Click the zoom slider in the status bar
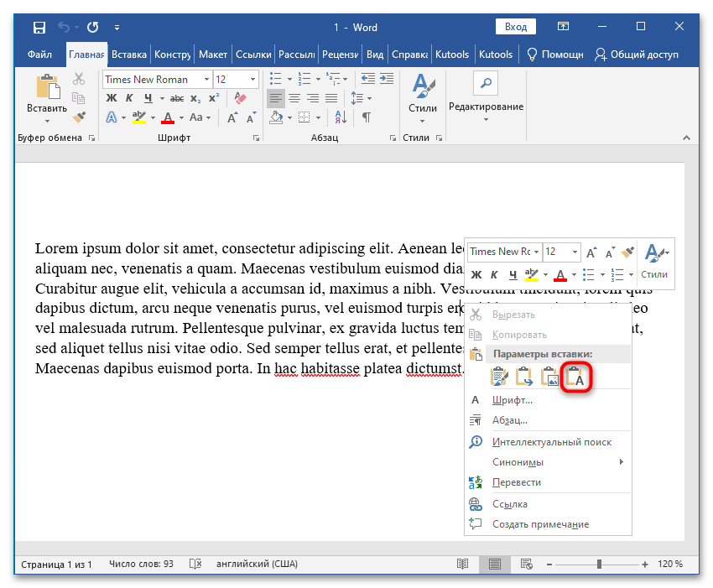This screenshot has width=713, height=588. 598,564
